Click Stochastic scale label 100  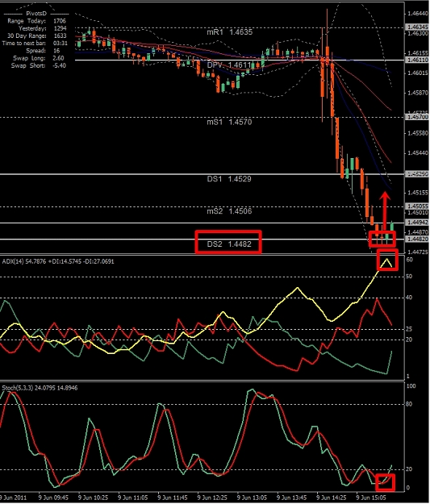click(411, 386)
